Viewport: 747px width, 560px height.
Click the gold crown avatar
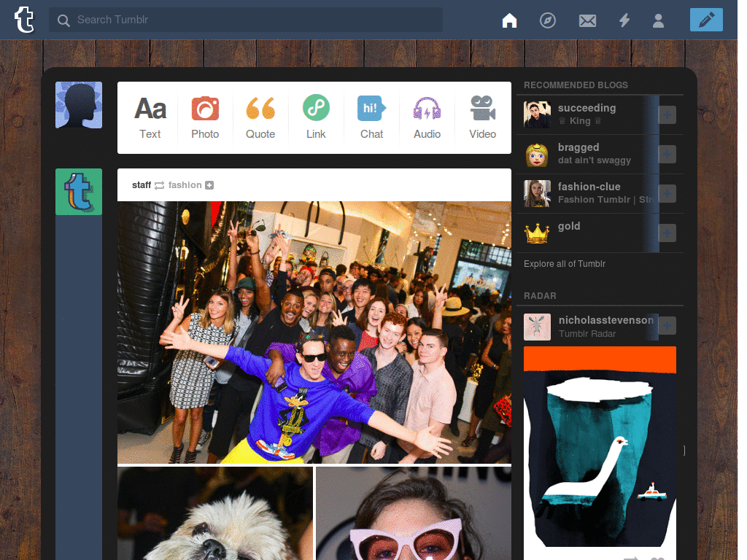pos(538,233)
